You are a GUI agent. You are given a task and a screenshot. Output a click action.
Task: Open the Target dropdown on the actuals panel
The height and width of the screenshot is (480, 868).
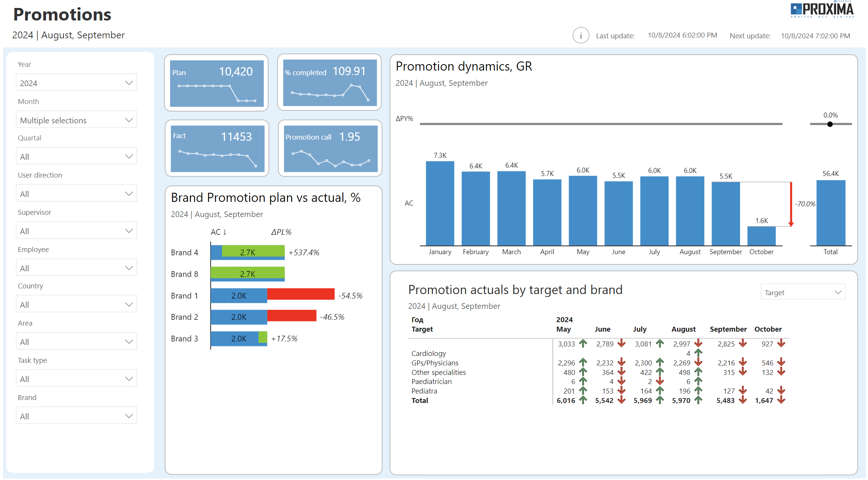pyautogui.click(x=803, y=292)
